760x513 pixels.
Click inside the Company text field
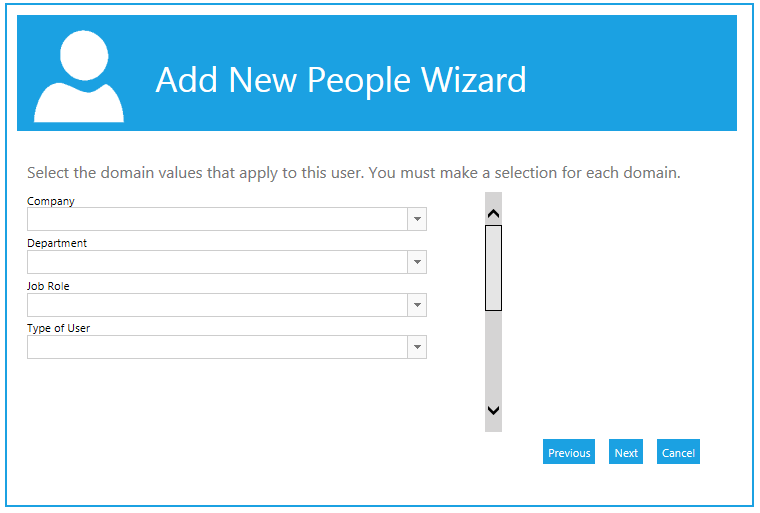click(x=217, y=219)
